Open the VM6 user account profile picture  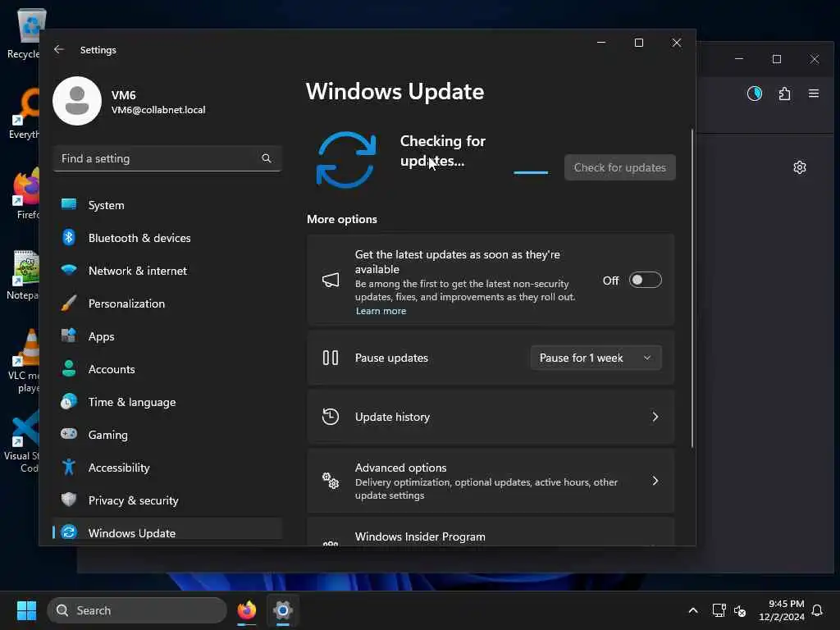(77, 101)
